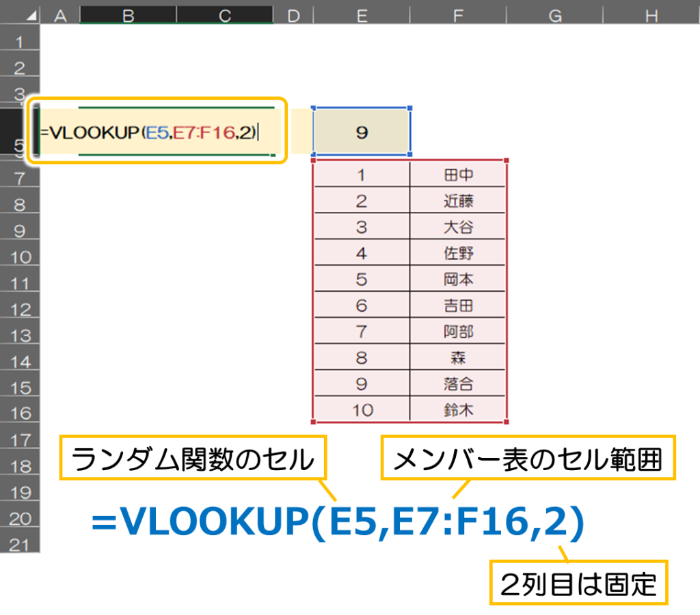Click the cell containing 近藤

coord(458,201)
